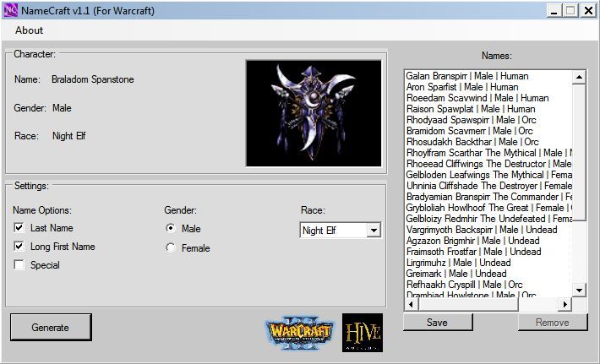Click the names list scroll left arrow
The width and height of the screenshot is (600, 364).
point(412,304)
